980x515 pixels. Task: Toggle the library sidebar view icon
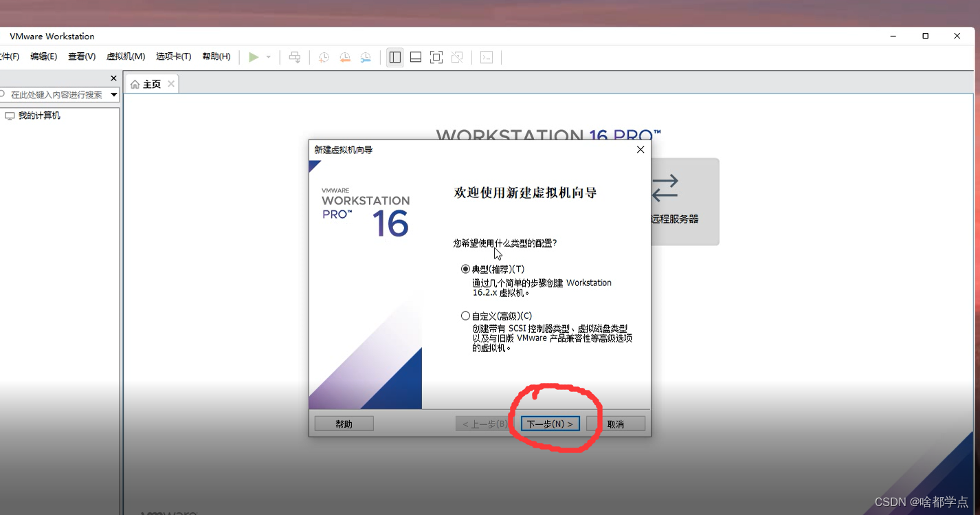394,57
